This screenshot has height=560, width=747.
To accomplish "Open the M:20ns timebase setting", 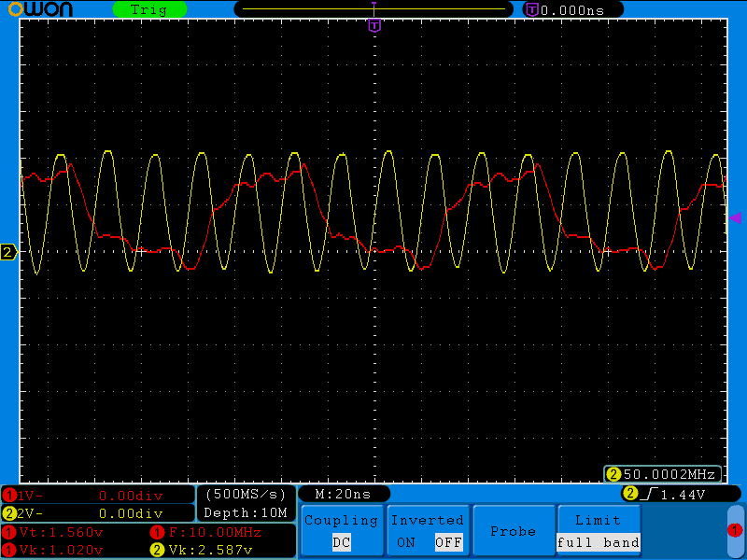I will coord(343,494).
